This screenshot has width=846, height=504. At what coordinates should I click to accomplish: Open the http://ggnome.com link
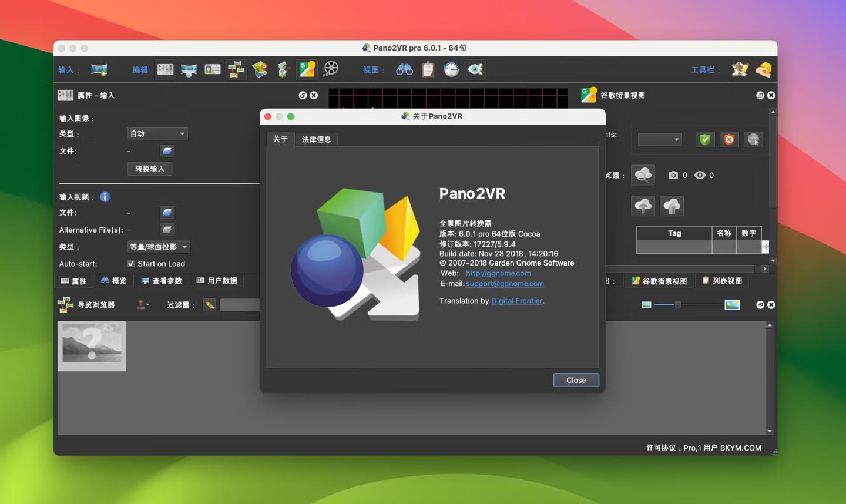498,273
